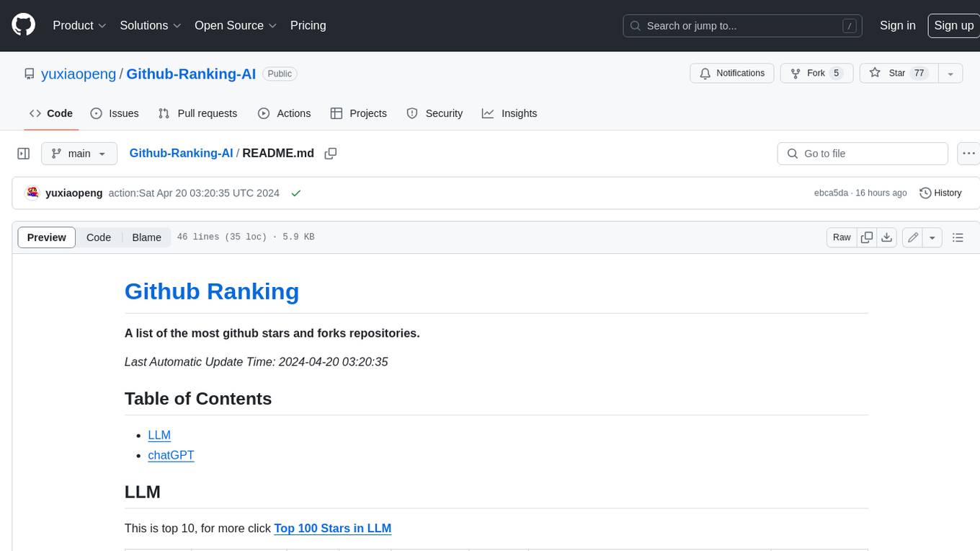This screenshot has height=551, width=980.
Task: Jump to LLM in table of contents
Action: point(159,435)
